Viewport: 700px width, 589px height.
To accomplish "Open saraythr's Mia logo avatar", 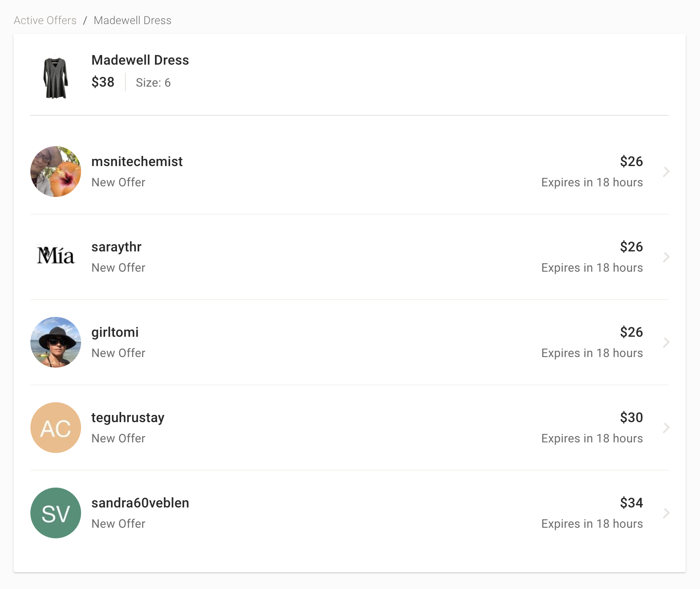I will [x=56, y=257].
